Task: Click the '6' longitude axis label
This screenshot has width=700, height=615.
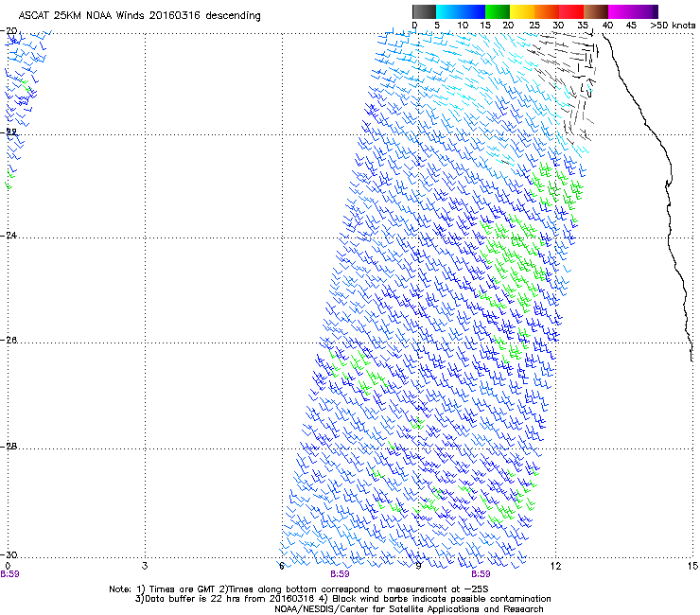Action: [x=282, y=566]
